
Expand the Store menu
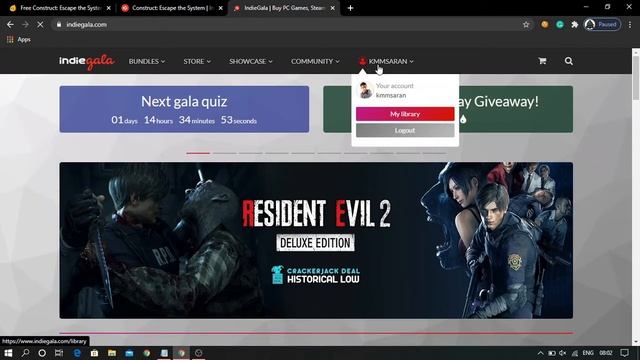coord(197,61)
